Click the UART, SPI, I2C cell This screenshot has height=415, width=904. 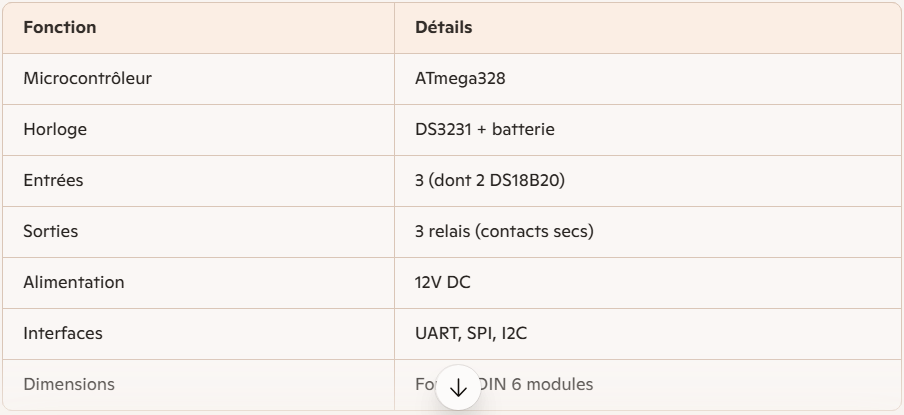click(x=471, y=333)
